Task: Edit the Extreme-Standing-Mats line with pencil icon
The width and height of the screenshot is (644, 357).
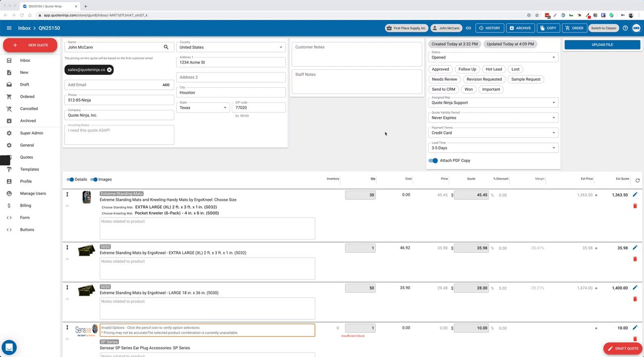Action: click(x=635, y=194)
